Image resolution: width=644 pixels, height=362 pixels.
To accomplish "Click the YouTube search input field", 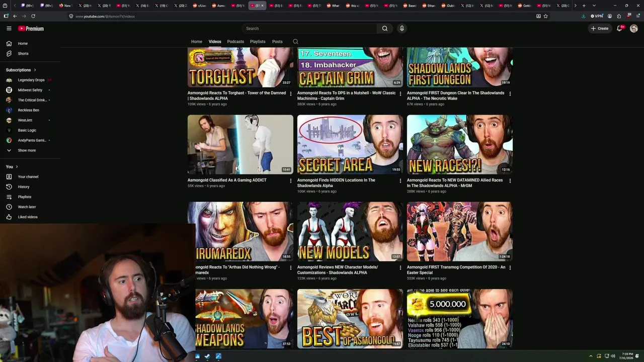I will pyautogui.click(x=309, y=29).
